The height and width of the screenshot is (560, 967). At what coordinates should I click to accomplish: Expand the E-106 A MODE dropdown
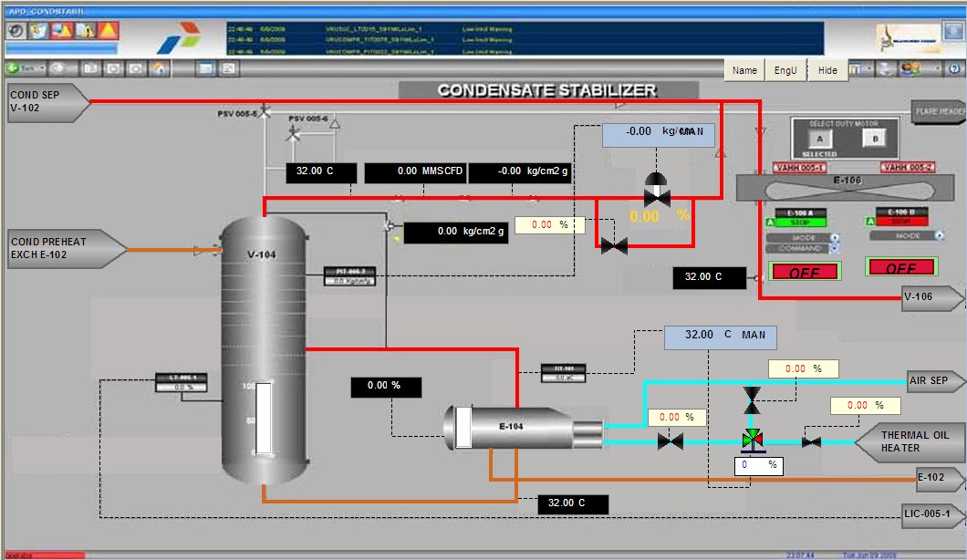click(835, 238)
